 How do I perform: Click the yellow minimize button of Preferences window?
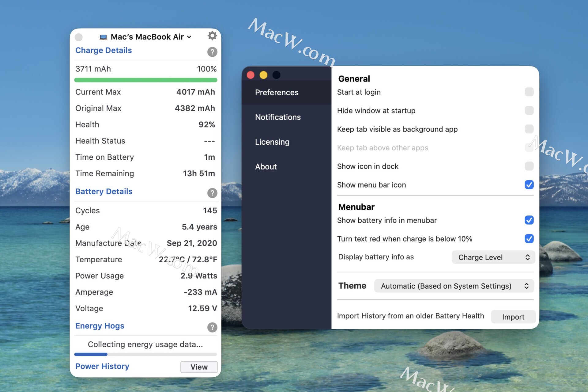click(263, 75)
